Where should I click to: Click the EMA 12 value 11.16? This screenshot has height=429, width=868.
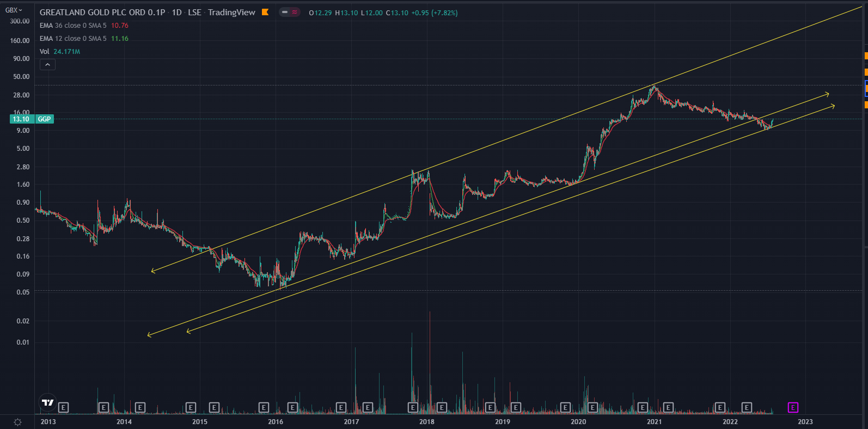coord(120,39)
